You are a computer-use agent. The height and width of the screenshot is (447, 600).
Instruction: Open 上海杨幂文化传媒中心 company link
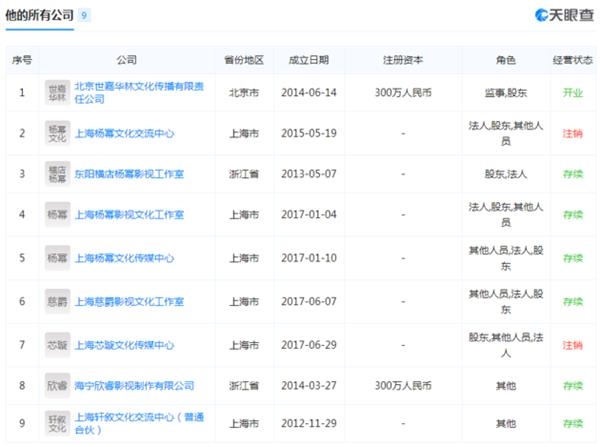pyautogui.click(x=124, y=258)
